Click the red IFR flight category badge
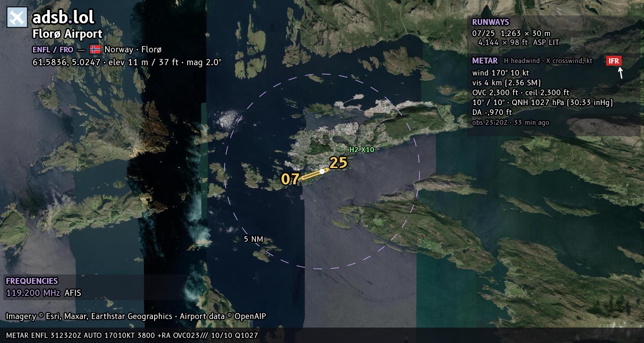Image resolution: width=644 pixels, height=343 pixels. click(614, 61)
